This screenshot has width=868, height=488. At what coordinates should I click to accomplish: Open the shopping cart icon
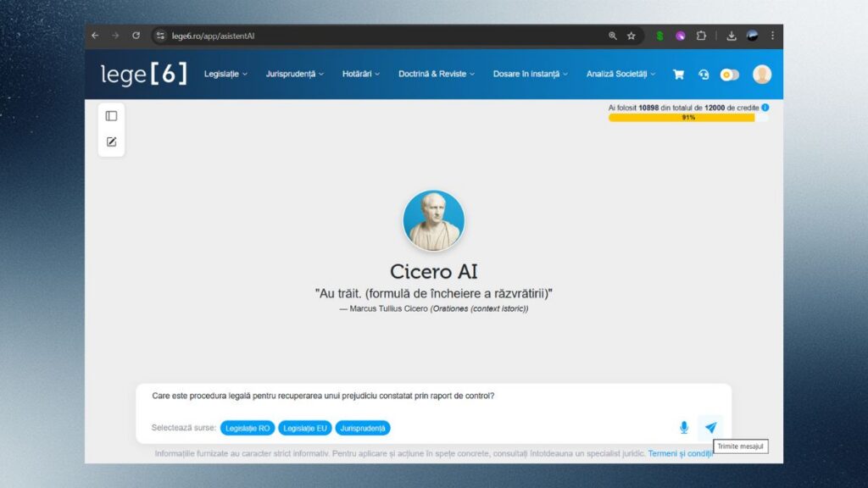(678, 75)
